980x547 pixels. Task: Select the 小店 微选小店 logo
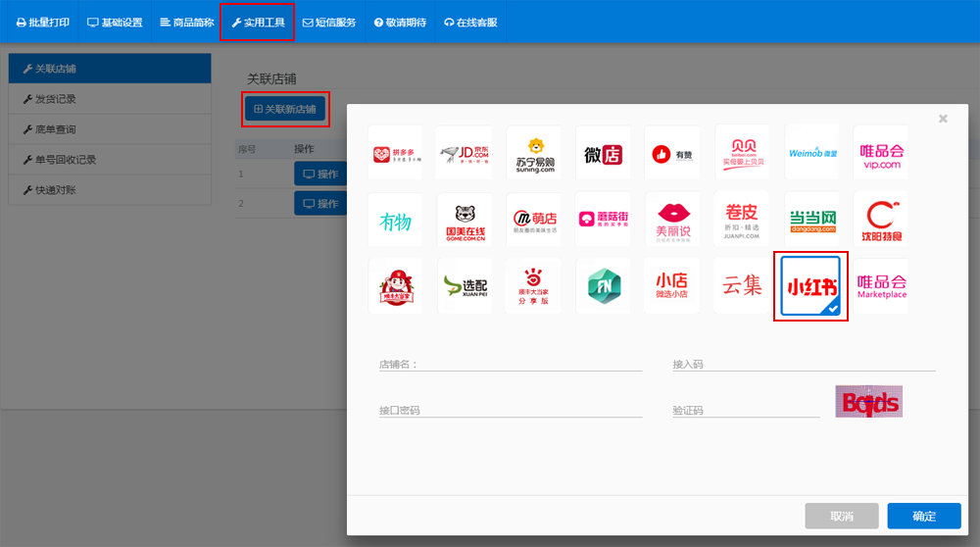[x=672, y=286]
